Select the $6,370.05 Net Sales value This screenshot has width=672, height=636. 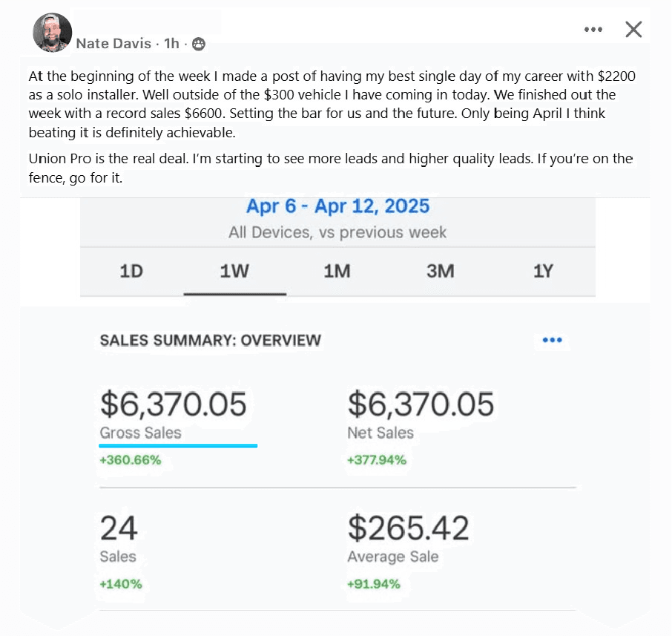[x=421, y=404]
